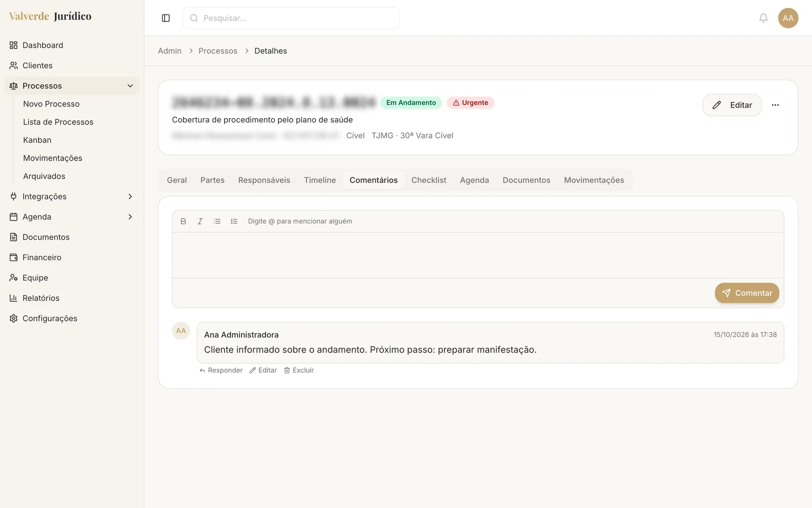Open Dashboard from the sidebar

click(72, 45)
